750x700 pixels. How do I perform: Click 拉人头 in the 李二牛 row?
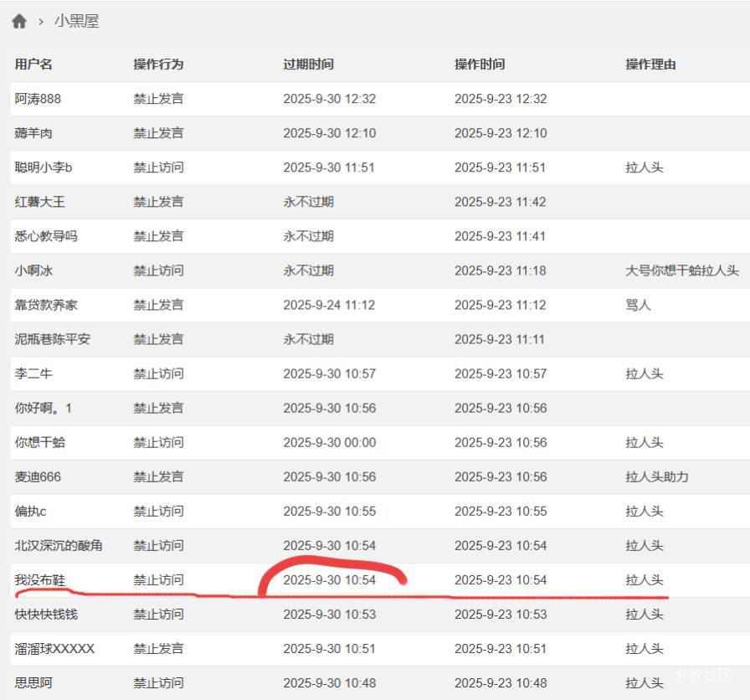[645, 373]
